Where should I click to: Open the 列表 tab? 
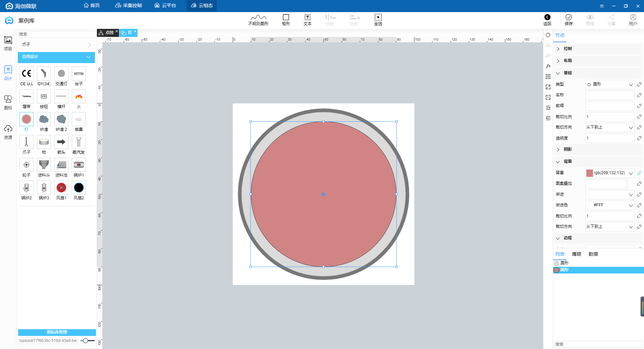(560, 254)
